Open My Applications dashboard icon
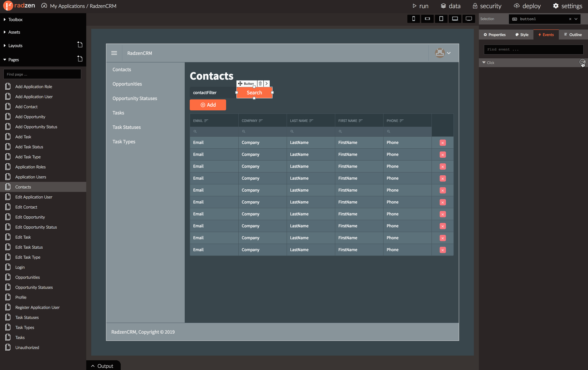This screenshot has height=370, width=588. tap(44, 6)
